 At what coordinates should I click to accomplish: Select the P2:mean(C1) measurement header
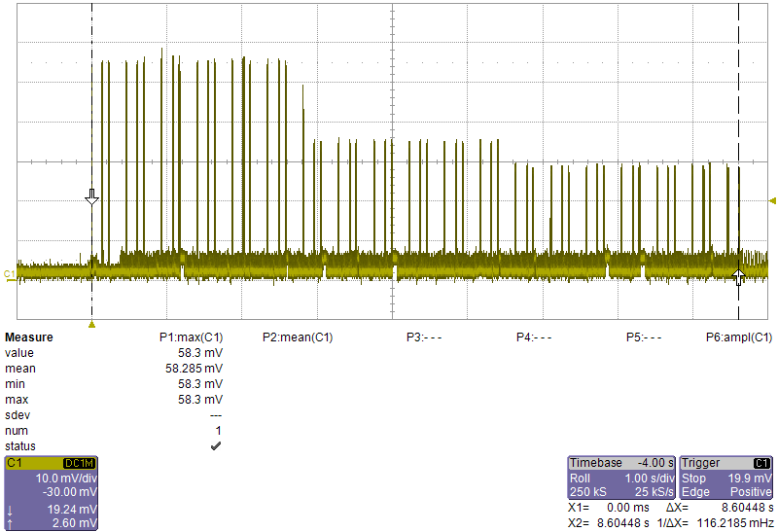pos(298,337)
